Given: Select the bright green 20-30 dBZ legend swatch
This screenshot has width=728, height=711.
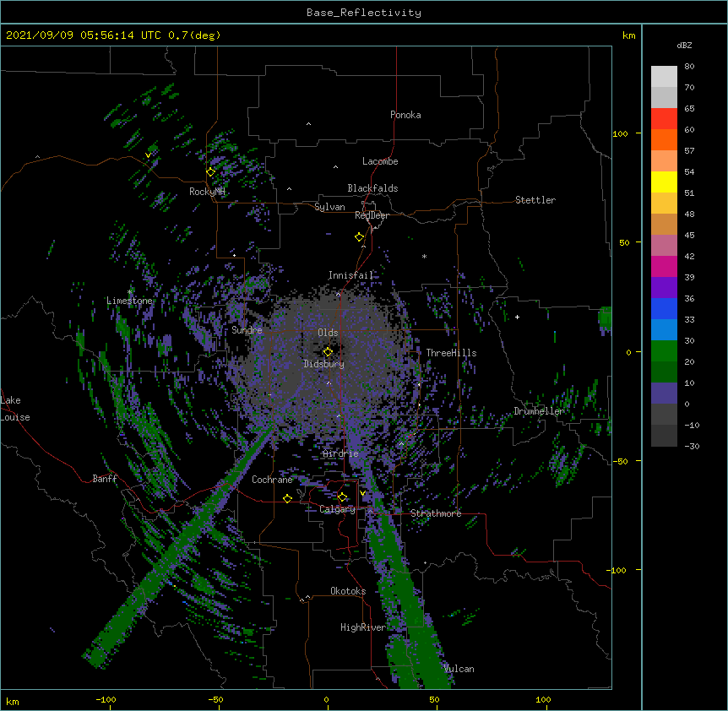Looking at the screenshot, I should click(664, 351).
